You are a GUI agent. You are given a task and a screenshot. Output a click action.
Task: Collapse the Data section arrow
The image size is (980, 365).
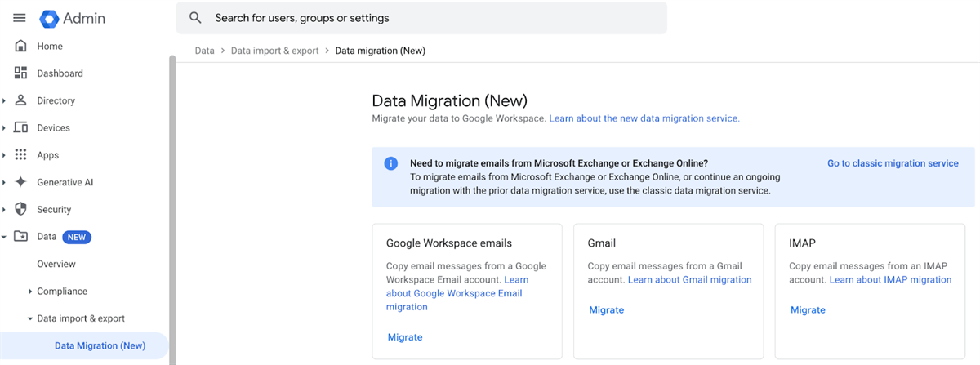[x=4, y=237]
